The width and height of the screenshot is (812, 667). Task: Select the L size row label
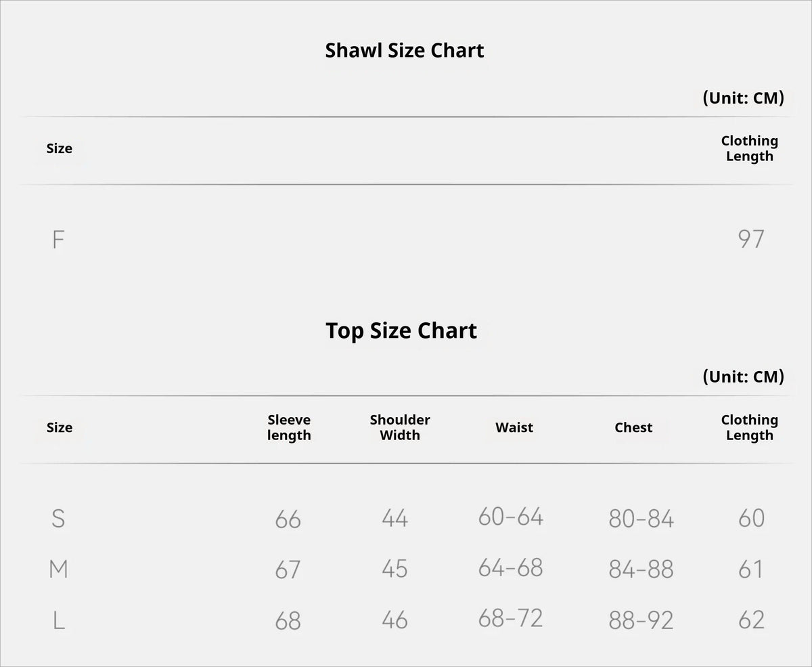coord(59,620)
